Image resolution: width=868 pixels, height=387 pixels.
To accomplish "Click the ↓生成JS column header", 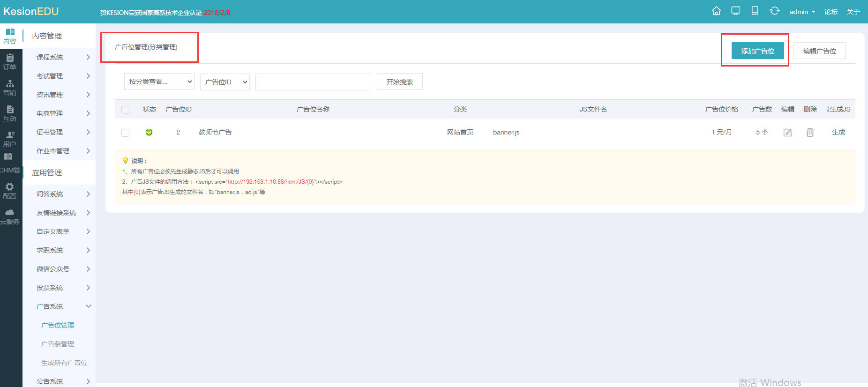I will pyautogui.click(x=838, y=109).
